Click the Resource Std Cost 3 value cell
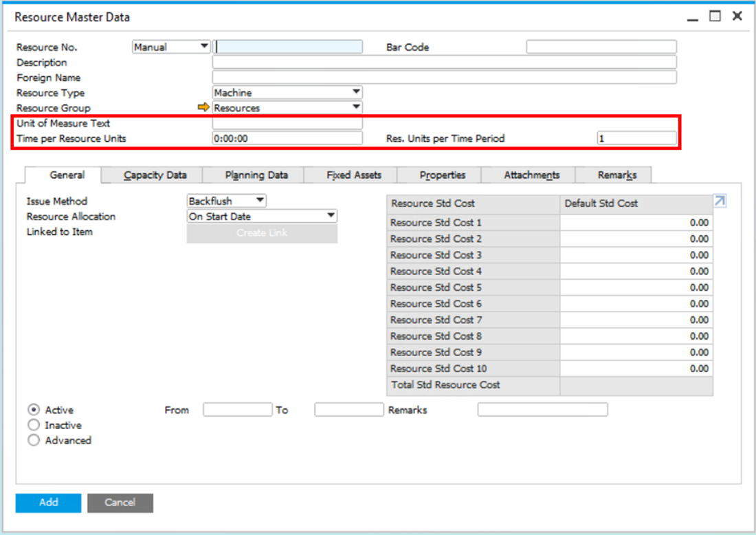 point(636,254)
